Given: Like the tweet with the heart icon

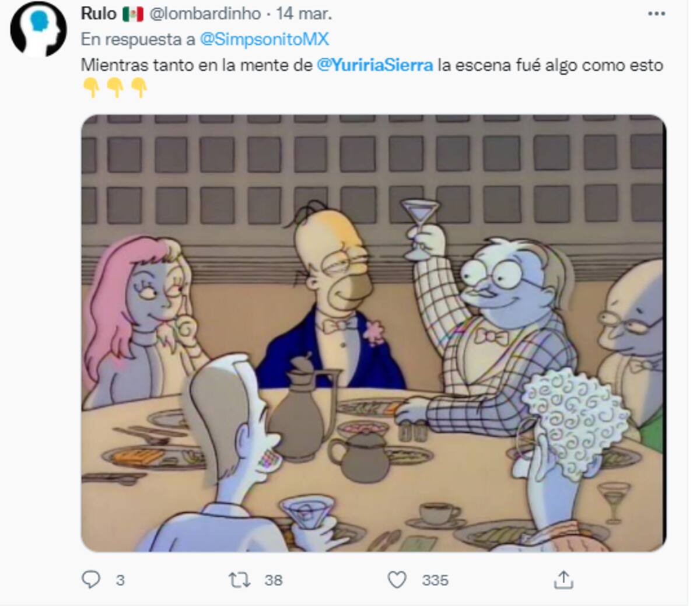Looking at the screenshot, I should [397, 580].
